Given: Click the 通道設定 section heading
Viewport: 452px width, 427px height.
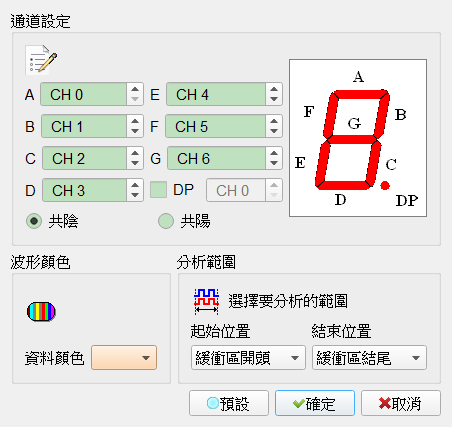Looking at the screenshot, I should 40,22.
